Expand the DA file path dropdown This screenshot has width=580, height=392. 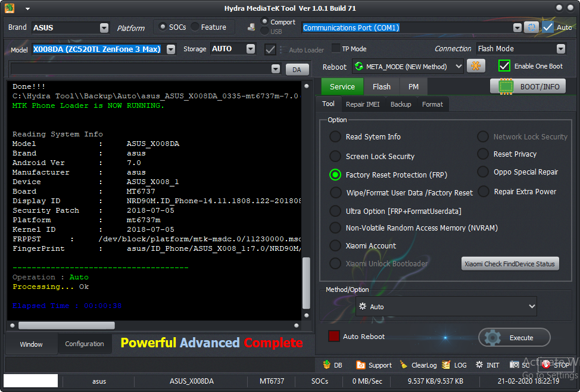tap(276, 69)
